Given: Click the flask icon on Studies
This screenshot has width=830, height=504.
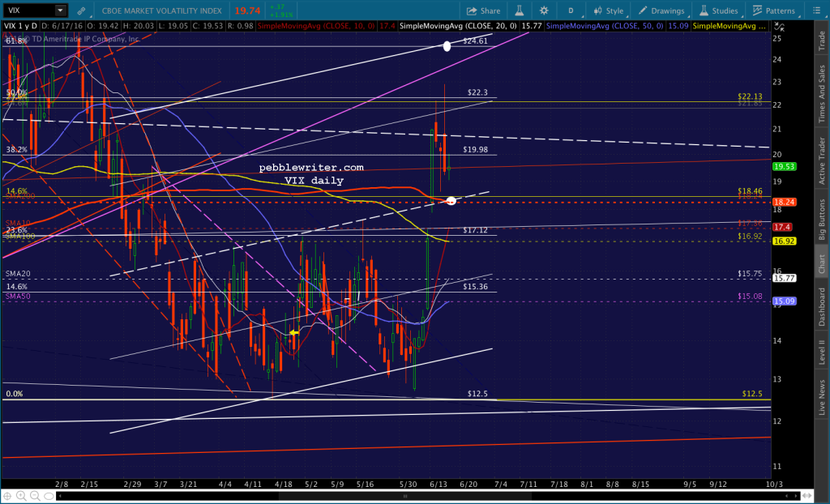Looking at the screenshot, I should pyautogui.click(x=704, y=11).
